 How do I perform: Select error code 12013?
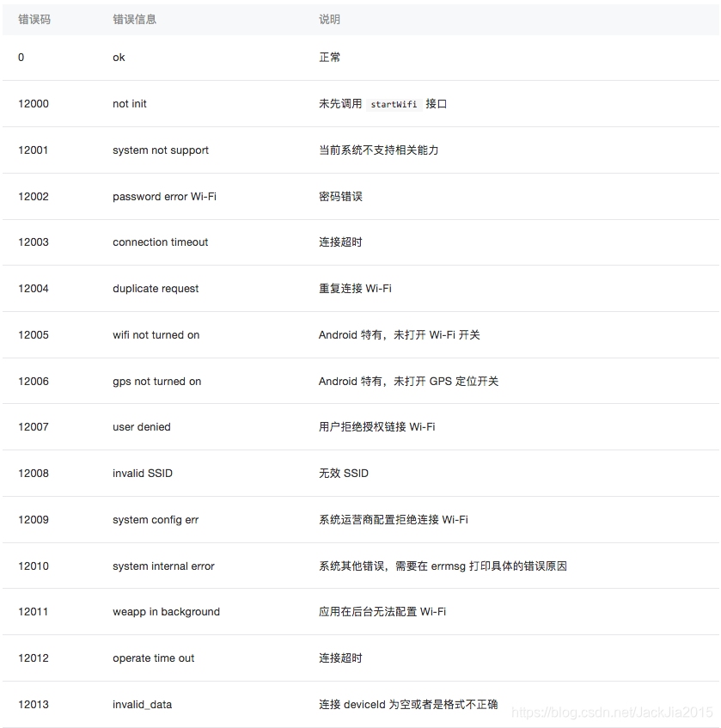click(34, 705)
